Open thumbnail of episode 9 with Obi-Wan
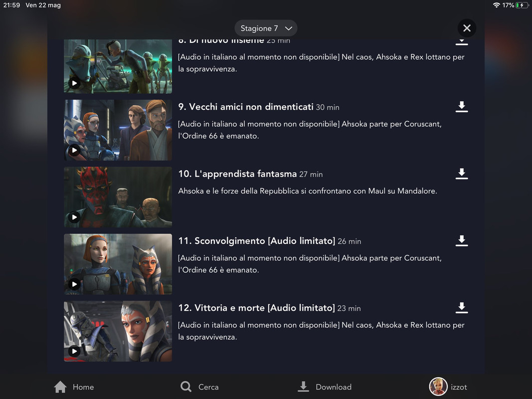The width and height of the screenshot is (532, 399). 118,130
